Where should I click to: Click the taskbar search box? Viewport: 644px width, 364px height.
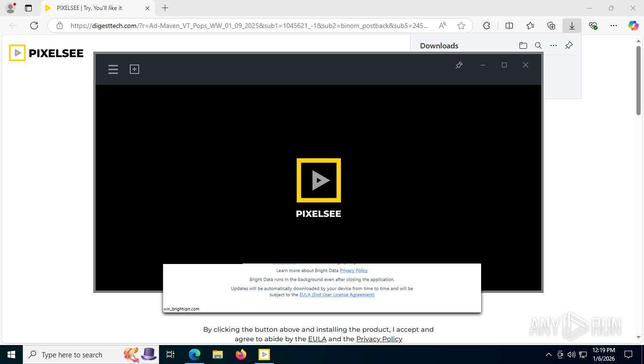[x=91, y=355]
